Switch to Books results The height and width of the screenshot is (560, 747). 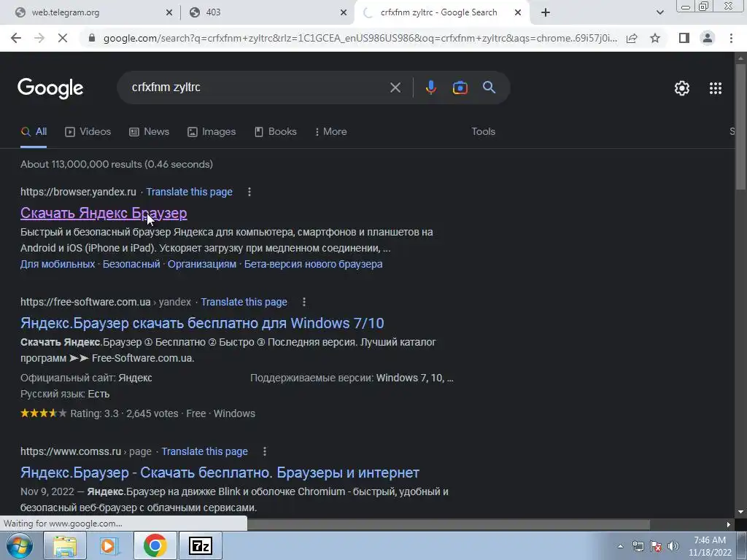275,131
